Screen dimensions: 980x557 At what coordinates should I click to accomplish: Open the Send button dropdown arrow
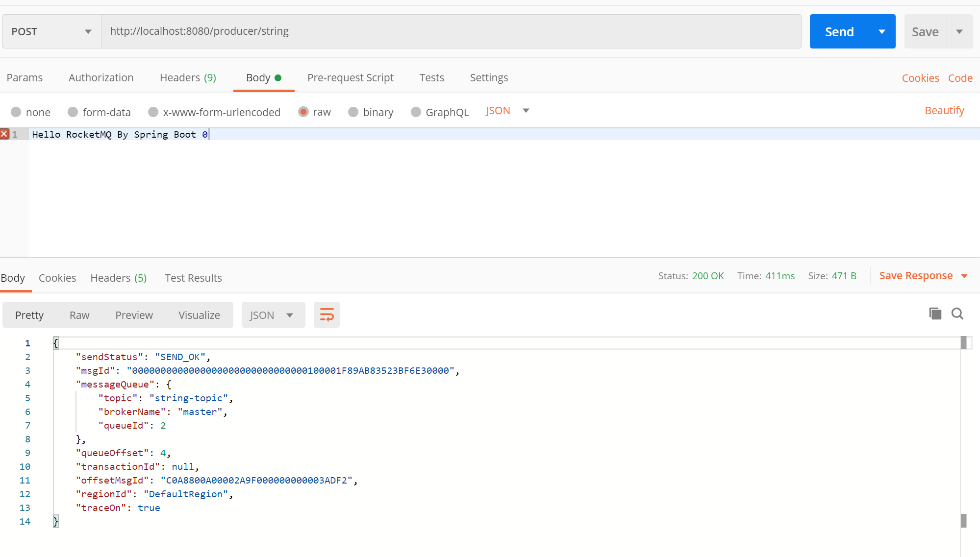(x=882, y=32)
